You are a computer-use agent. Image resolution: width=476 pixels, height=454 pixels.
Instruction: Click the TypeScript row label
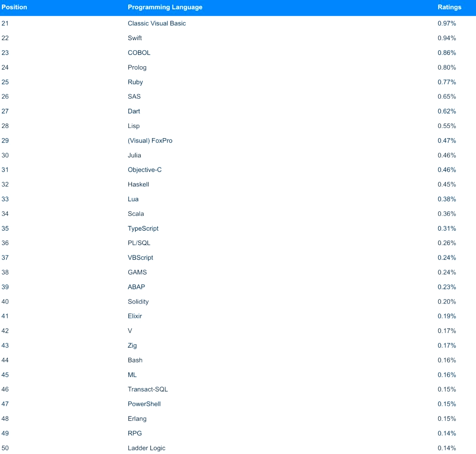pos(143,229)
